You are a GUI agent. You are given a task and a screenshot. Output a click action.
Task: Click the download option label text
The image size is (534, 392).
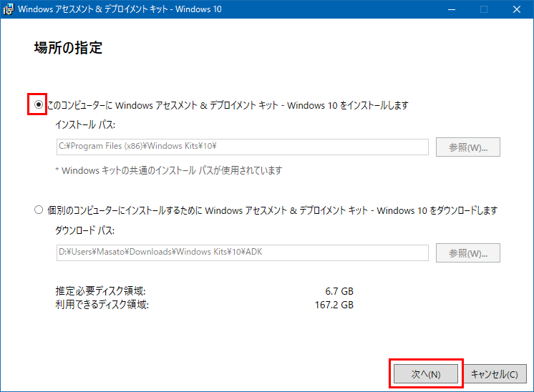pos(273,210)
